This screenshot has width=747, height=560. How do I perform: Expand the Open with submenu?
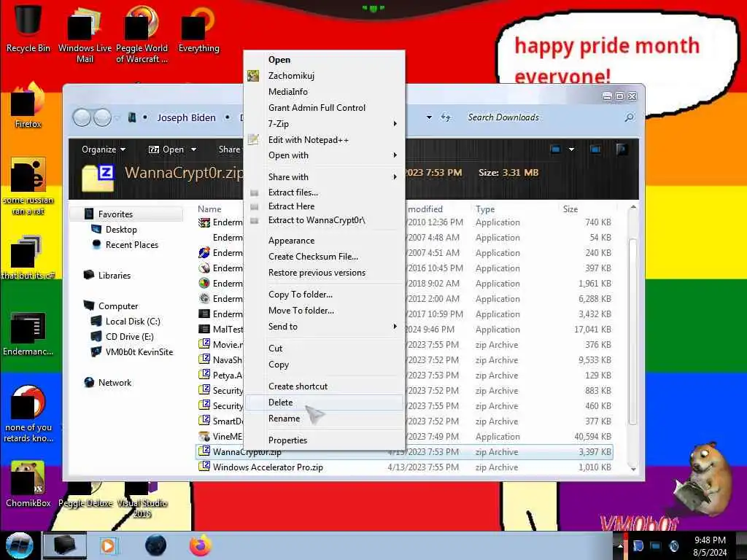coord(324,155)
